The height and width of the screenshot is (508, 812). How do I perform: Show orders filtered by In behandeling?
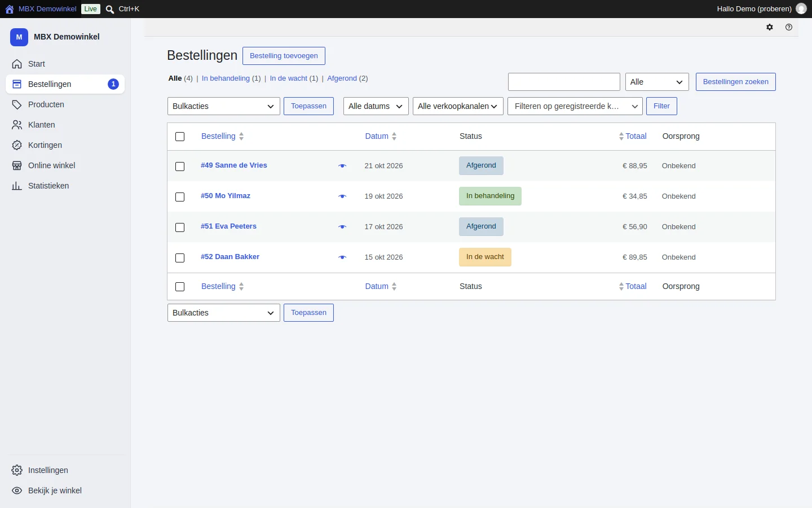[x=226, y=78]
